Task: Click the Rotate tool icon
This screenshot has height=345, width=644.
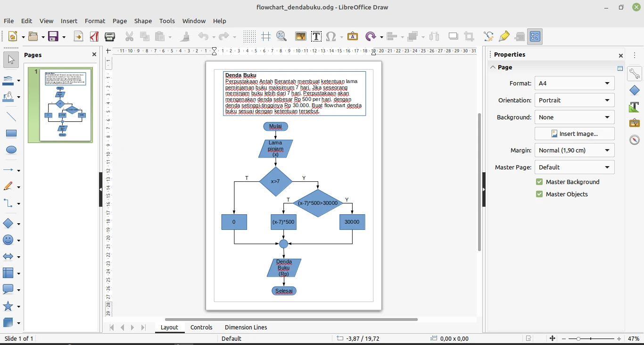Action: click(371, 36)
